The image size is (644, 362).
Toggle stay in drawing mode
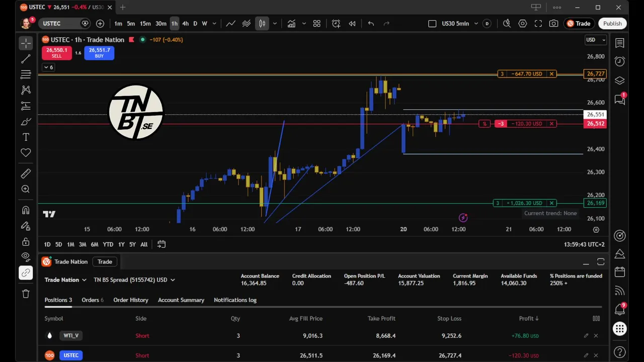(x=26, y=226)
